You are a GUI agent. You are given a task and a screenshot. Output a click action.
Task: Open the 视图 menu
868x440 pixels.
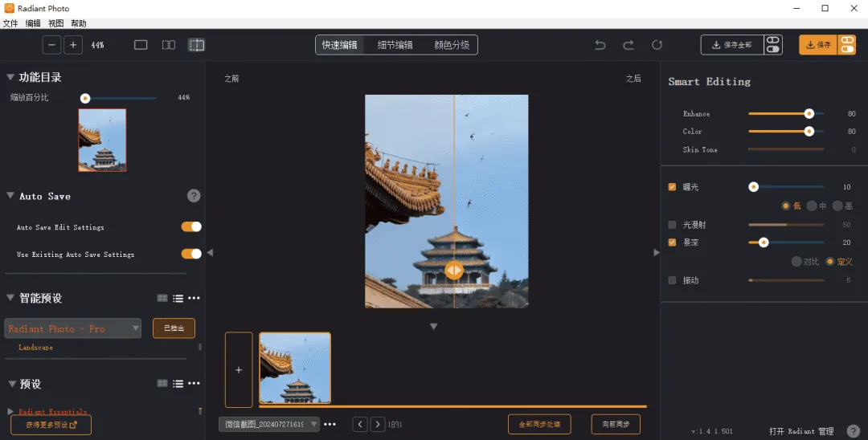(56, 23)
